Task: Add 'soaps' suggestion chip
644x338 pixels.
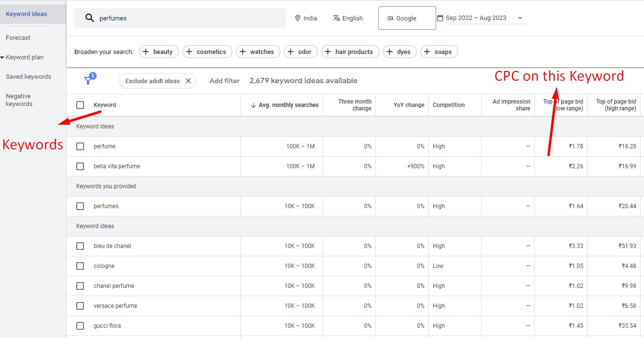Action: click(x=439, y=52)
